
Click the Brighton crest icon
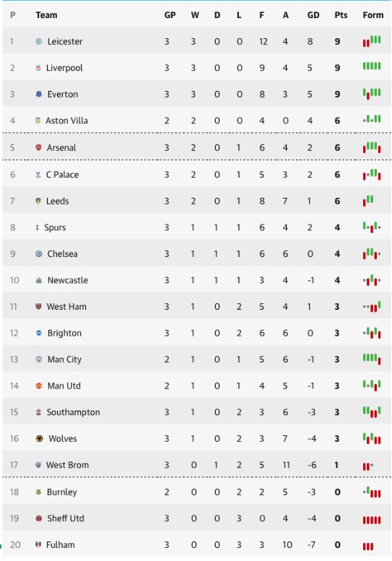39,333
